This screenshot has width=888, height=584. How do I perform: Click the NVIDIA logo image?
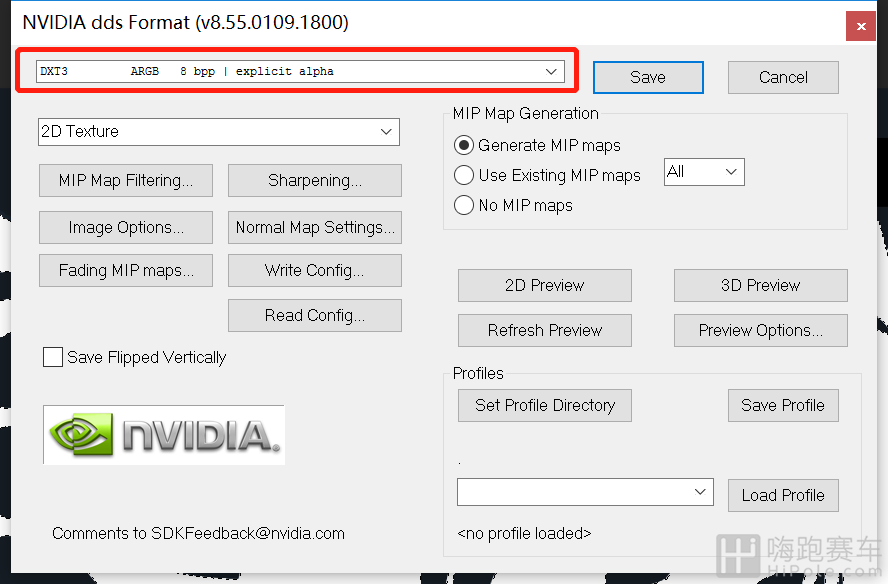point(164,434)
